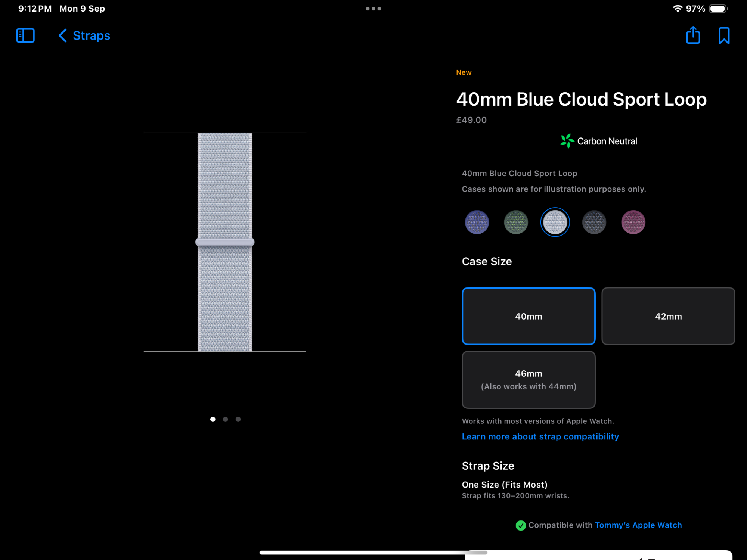
Task: Tap the three-dot multitasking menu
Action: [x=373, y=9]
